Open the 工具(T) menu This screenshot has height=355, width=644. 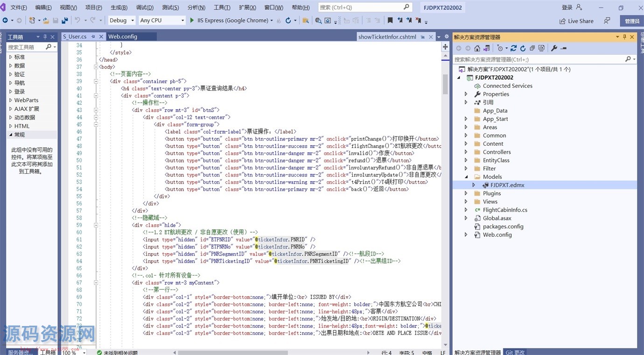pyautogui.click(x=222, y=7)
